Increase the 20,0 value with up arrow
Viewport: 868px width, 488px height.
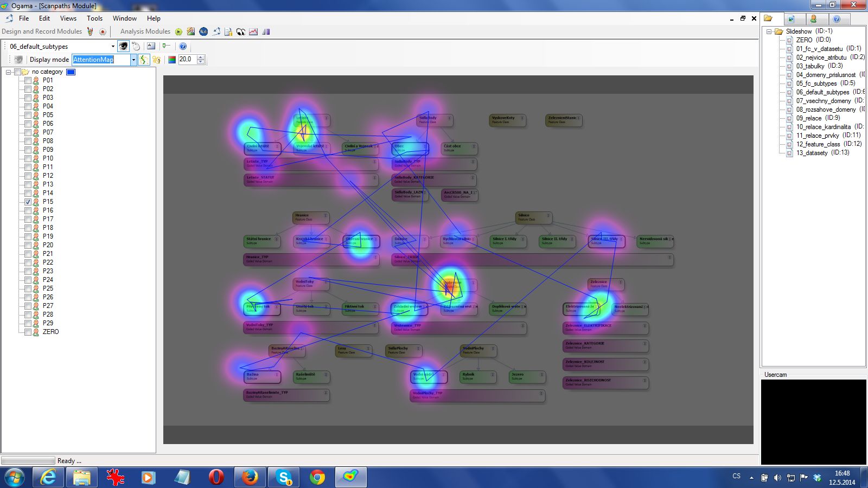tap(201, 57)
